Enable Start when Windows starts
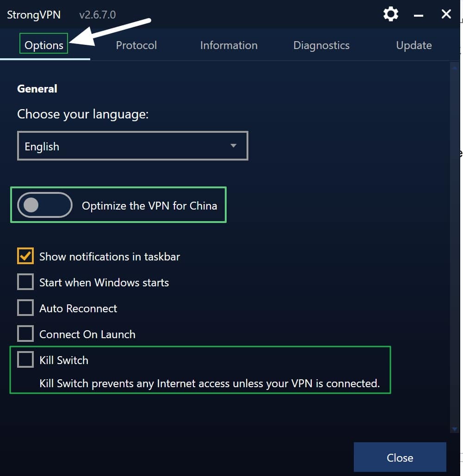463x476 pixels. (x=25, y=282)
